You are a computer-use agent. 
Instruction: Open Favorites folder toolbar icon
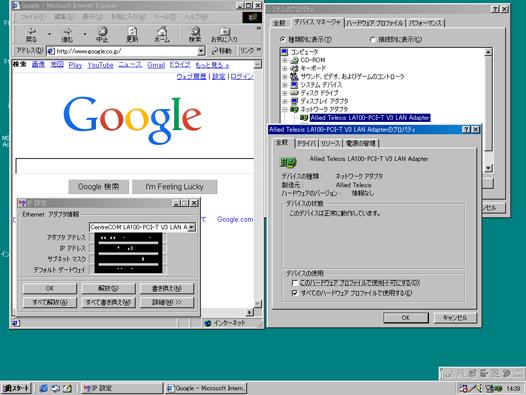(x=224, y=31)
